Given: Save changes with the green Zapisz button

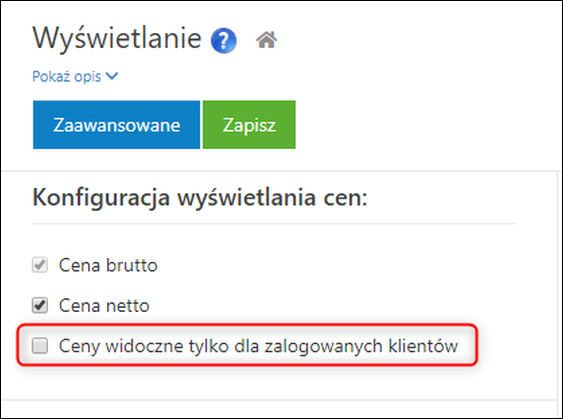Looking at the screenshot, I should [249, 125].
